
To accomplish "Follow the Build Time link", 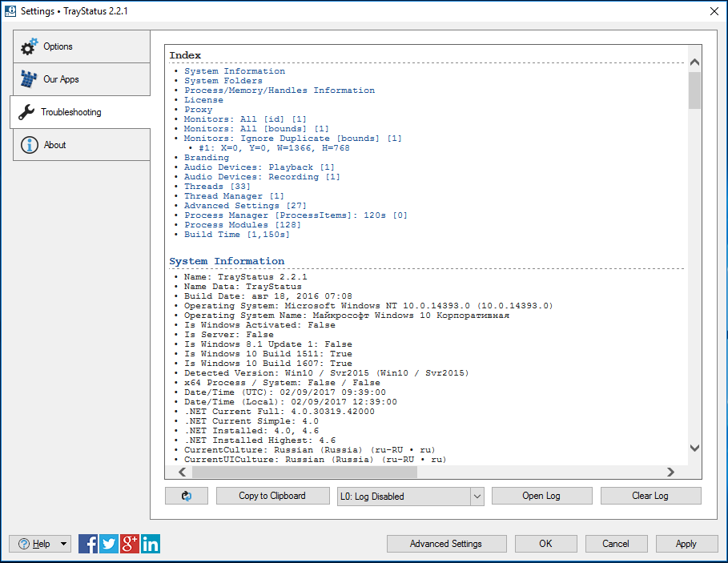I will (237, 235).
